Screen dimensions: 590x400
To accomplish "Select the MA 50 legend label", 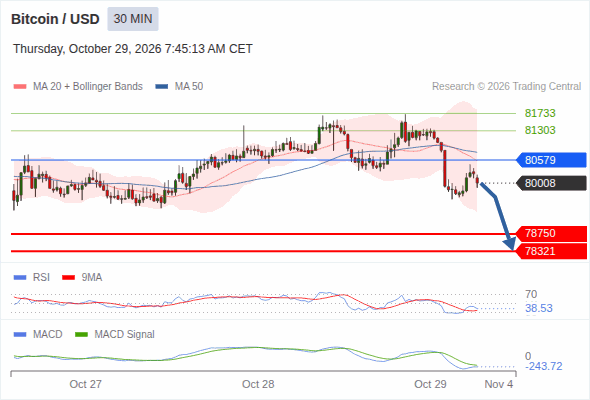I will (189, 87).
